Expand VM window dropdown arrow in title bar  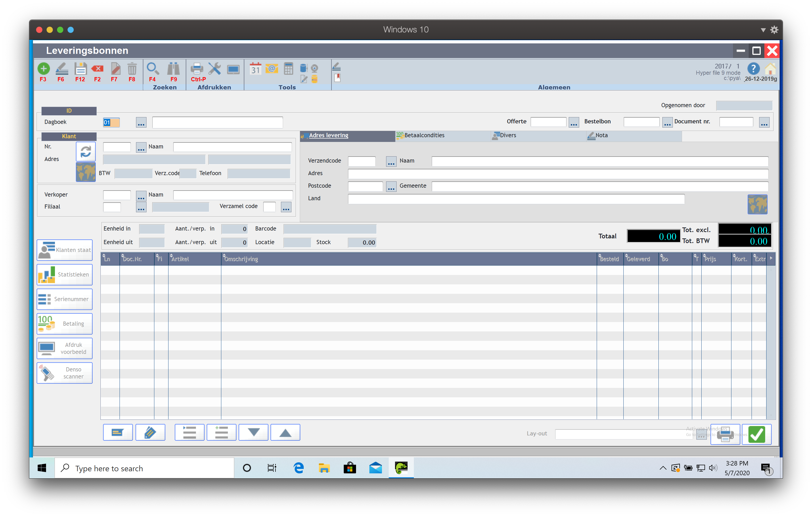pos(763,30)
